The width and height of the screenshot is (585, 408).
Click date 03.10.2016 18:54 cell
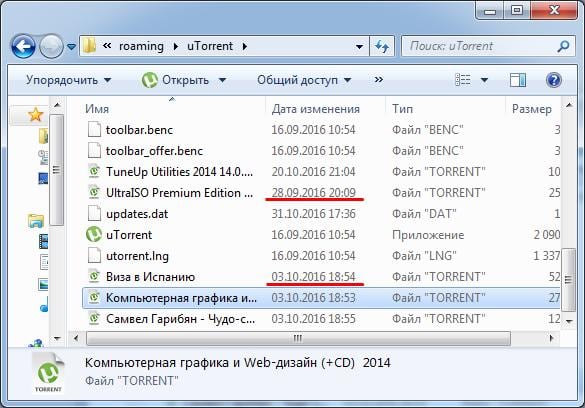pyautogui.click(x=313, y=277)
